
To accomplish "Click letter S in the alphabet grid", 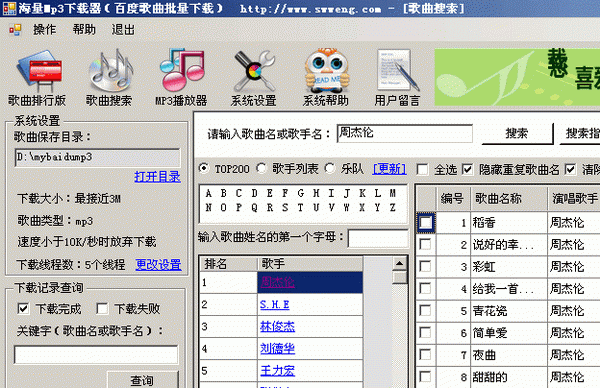I will click(285, 207).
